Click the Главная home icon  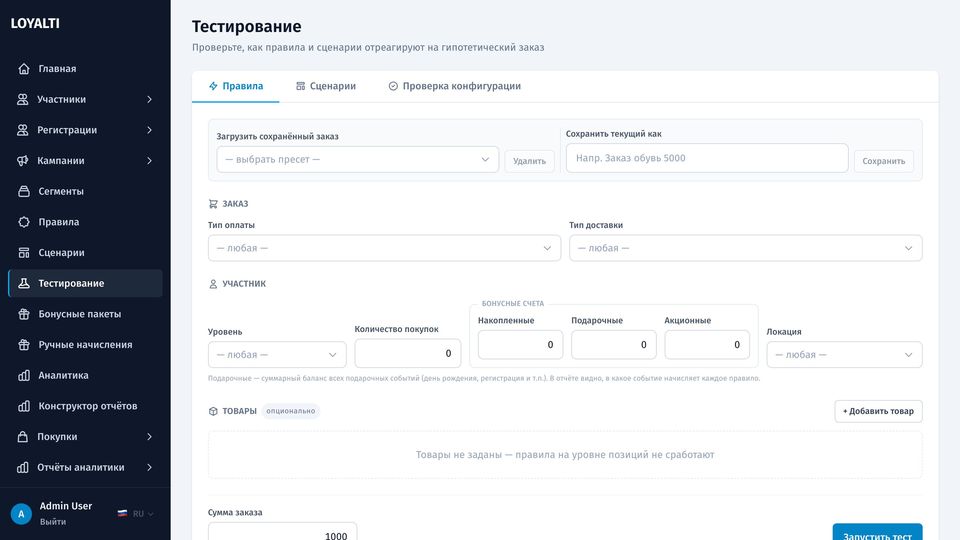[24, 69]
